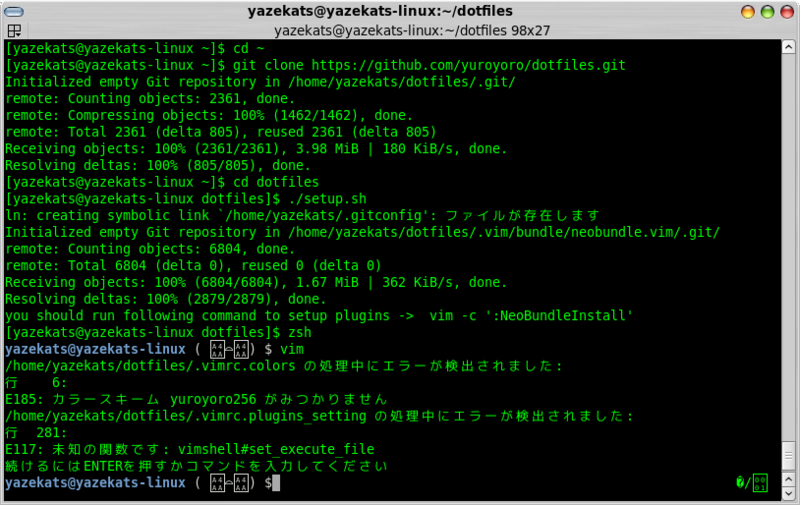Close the terminal with red button
800x505 pixels.
tap(787, 12)
